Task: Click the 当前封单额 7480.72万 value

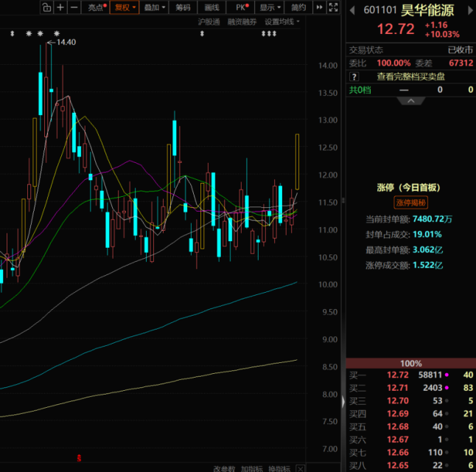Action: [433, 219]
